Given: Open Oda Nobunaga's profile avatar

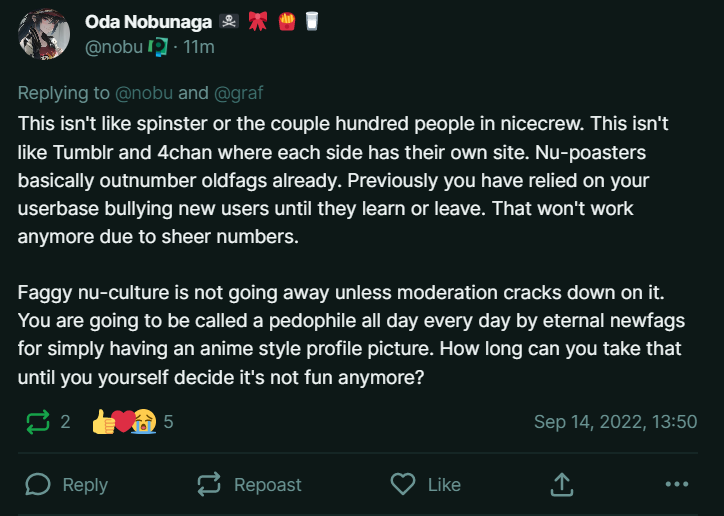Looking at the screenshot, I should tap(44, 34).
